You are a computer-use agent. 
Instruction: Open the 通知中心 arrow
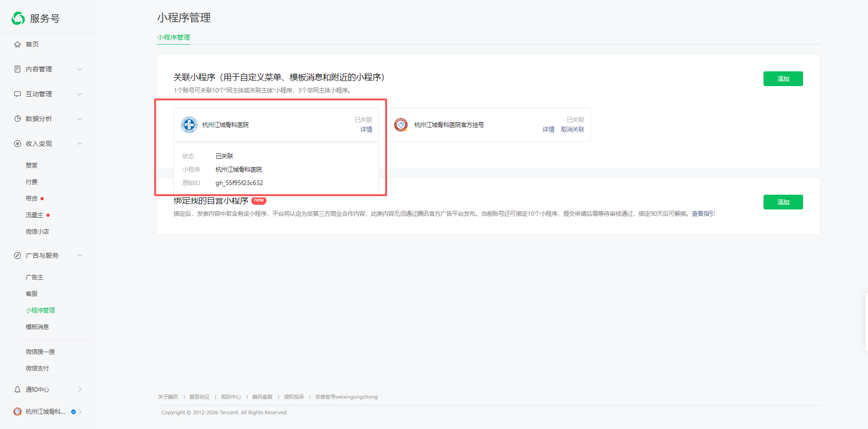pos(80,389)
